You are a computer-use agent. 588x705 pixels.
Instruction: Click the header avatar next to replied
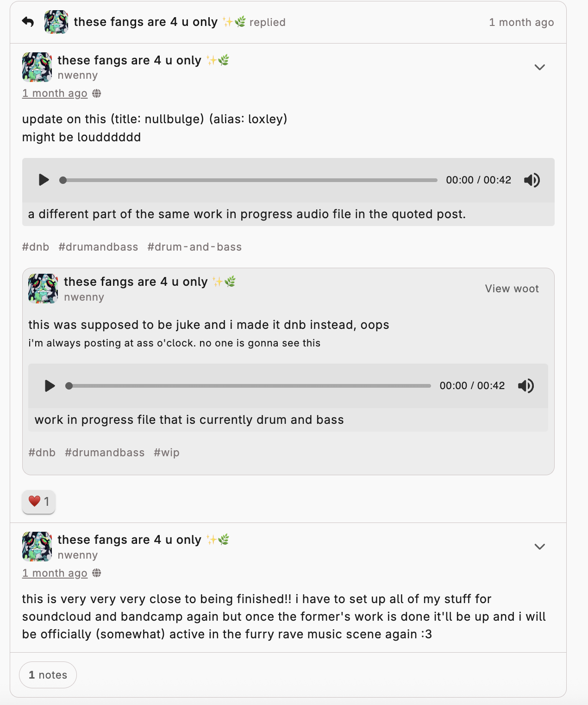(56, 22)
